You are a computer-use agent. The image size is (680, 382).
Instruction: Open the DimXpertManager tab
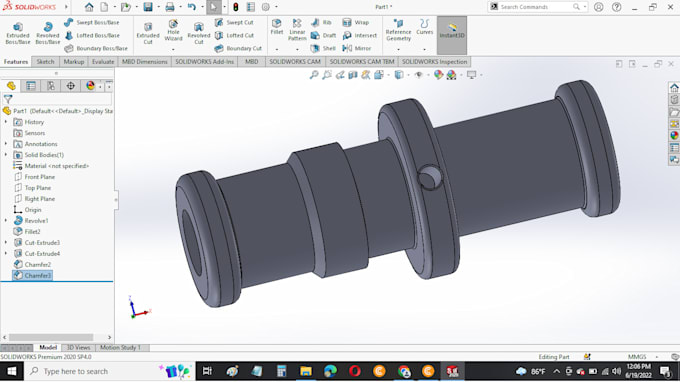71,86
